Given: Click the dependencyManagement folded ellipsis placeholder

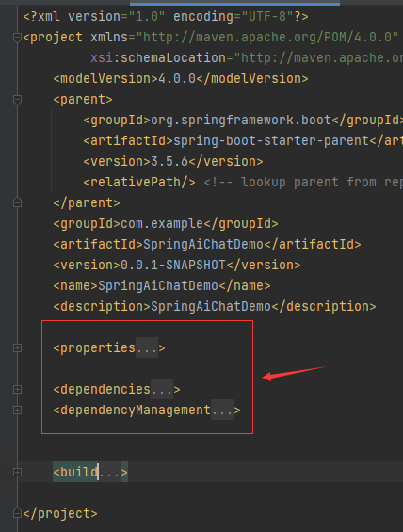Looking at the screenshot, I should (x=222, y=411).
